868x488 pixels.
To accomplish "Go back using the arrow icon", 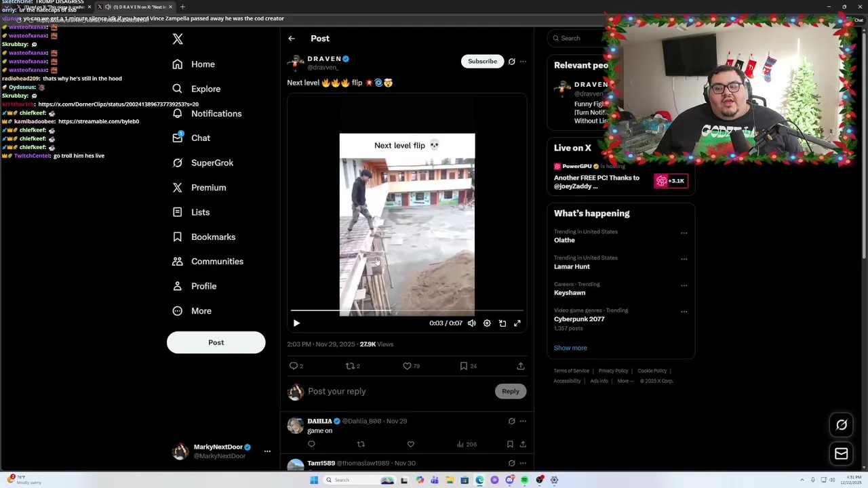I will click(292, 39).
